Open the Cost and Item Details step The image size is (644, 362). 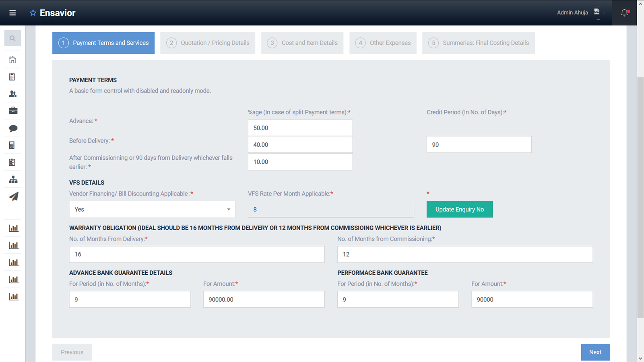[302, 43]
